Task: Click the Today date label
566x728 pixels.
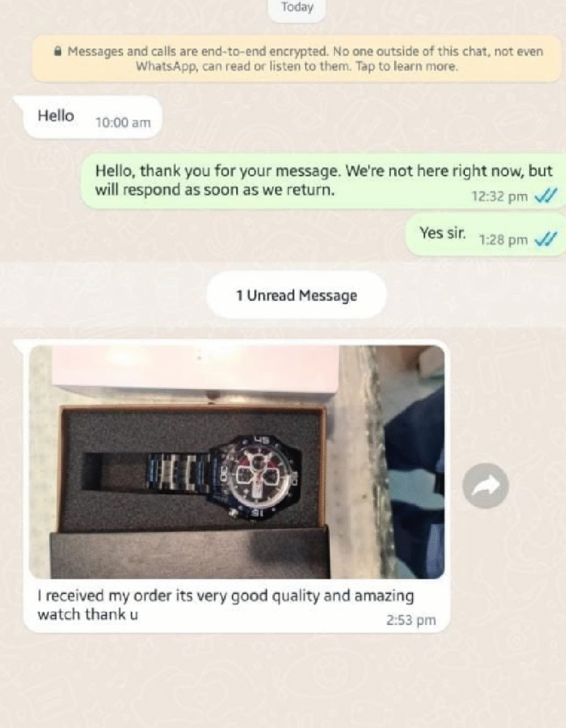Action: pos(297,7)
